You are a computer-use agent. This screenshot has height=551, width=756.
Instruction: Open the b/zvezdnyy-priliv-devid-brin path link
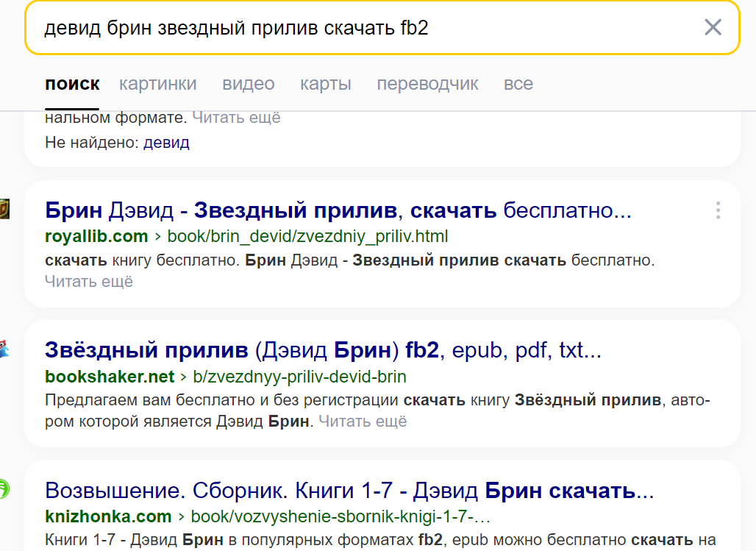click(x=299, y=377)
